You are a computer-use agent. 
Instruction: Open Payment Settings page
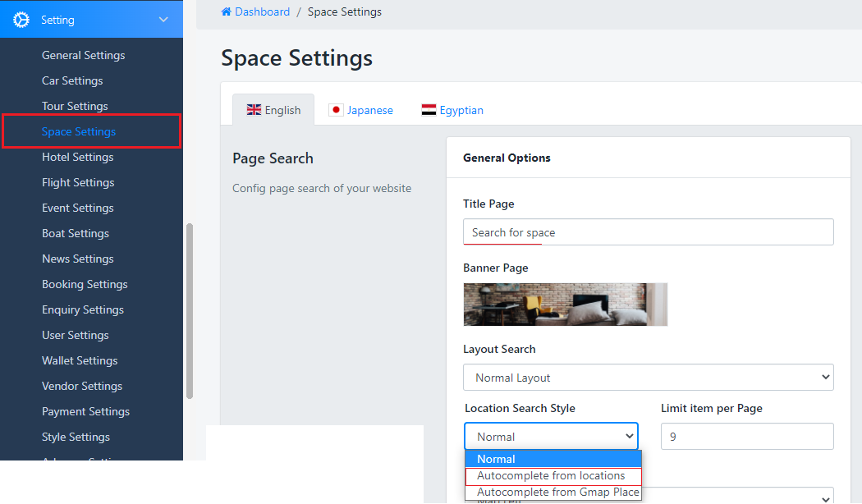tap(85, 411)
